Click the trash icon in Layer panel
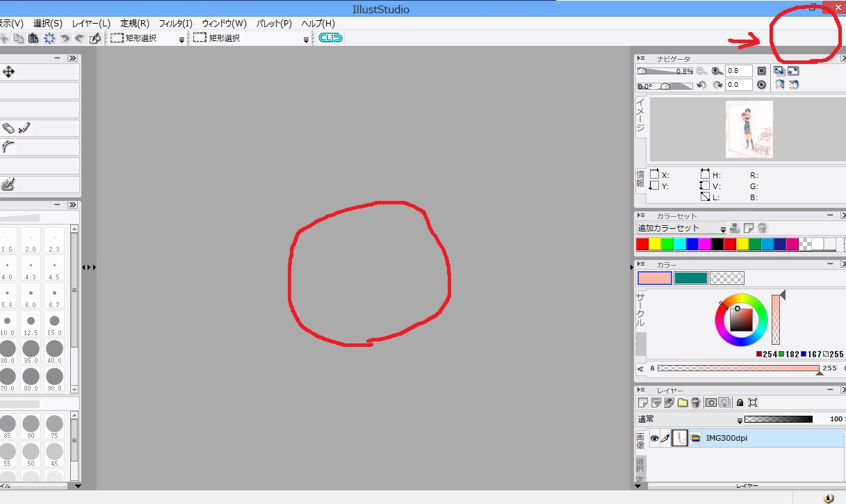The image size is (846, 504). click(x=695, y=403)
